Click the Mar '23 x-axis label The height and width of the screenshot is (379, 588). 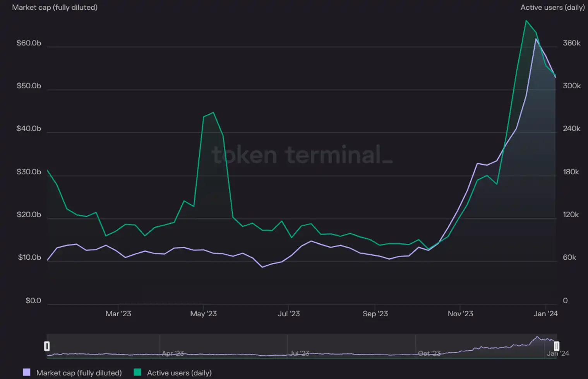118,314
